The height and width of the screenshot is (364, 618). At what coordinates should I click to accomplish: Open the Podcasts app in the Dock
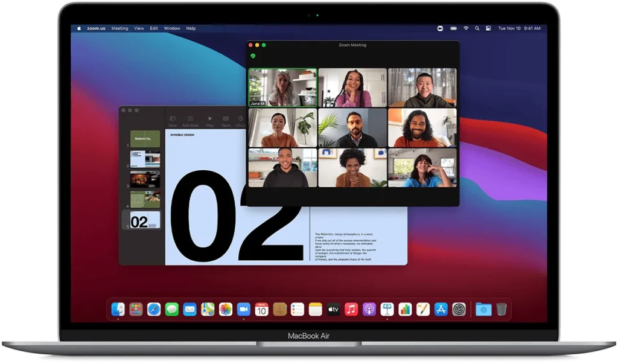[369, 310]
